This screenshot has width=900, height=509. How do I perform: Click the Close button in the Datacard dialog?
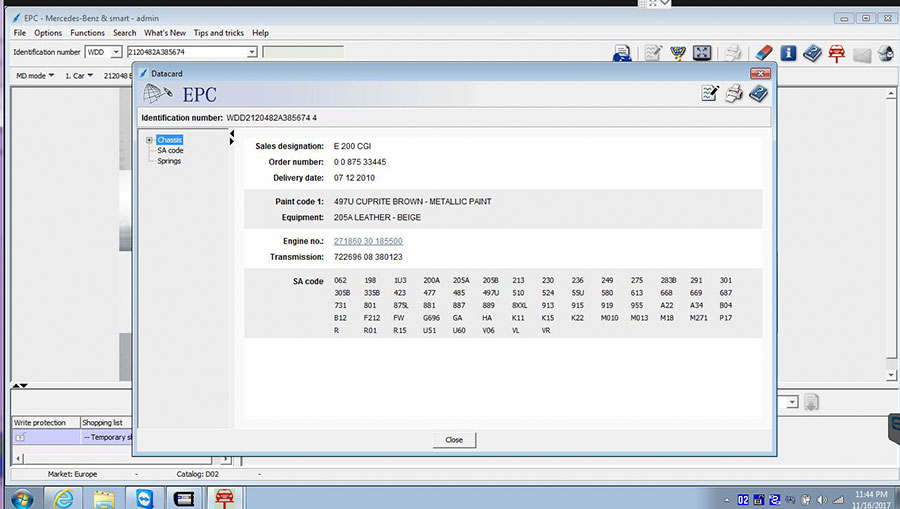click(x=454, y=440)
